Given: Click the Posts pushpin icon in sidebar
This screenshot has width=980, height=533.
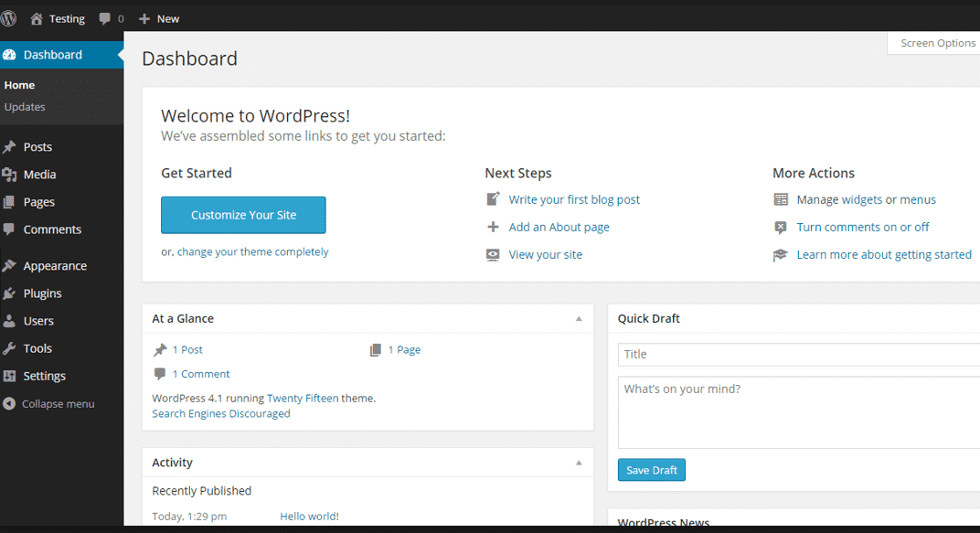Looking at the screenshot, I should coord(9,147).
